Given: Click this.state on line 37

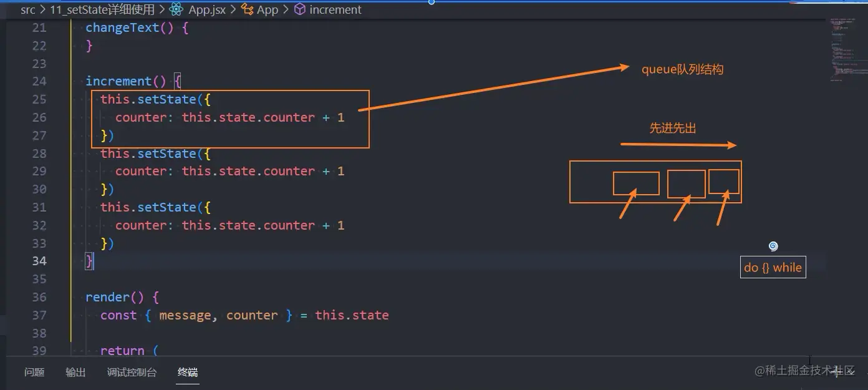Looking at the screenshot, I should (x=352, y=315).
